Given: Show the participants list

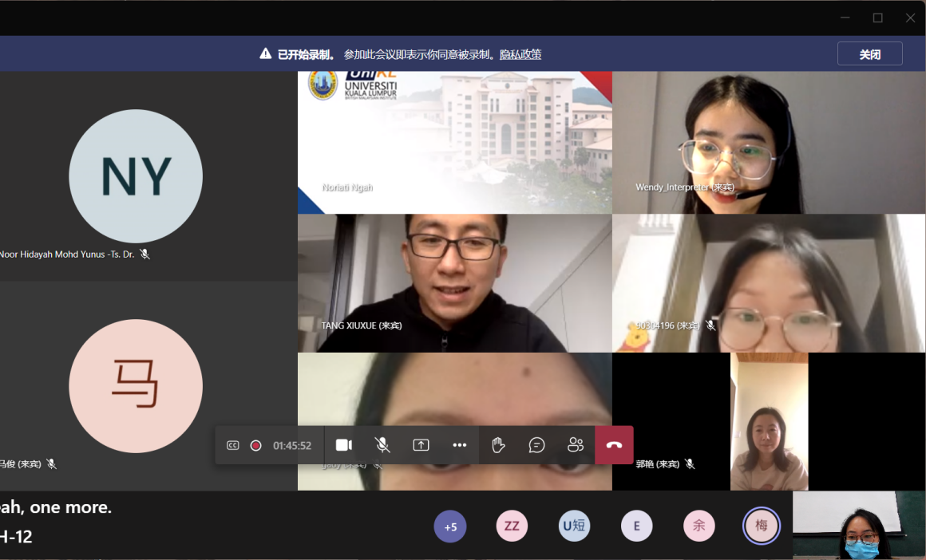Looking at the screenshot, I should point(576,445).
